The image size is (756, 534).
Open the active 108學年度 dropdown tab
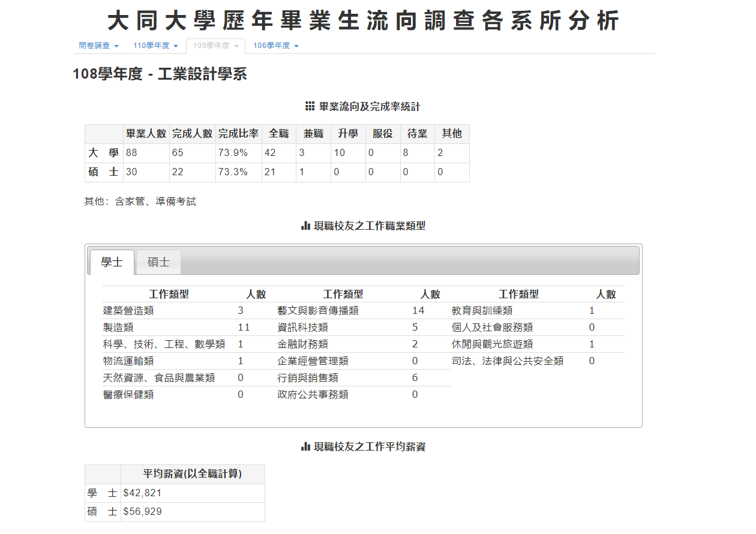(215, 46)
